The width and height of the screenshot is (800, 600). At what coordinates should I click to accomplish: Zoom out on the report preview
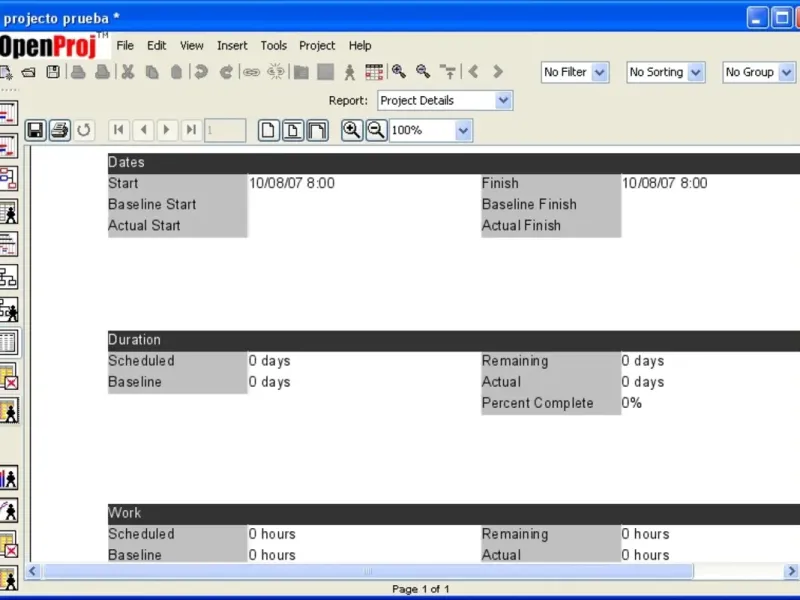pyautogui.click(x=377, y=130)
